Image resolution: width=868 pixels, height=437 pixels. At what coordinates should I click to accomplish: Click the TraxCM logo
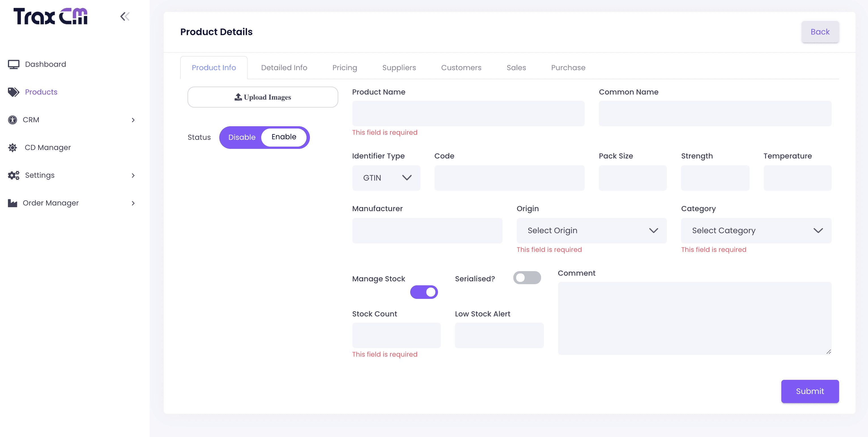[50, 16]
